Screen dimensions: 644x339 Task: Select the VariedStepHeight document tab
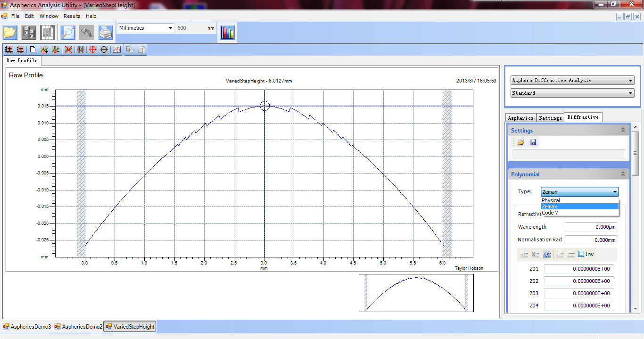click(x=130, y=326)
